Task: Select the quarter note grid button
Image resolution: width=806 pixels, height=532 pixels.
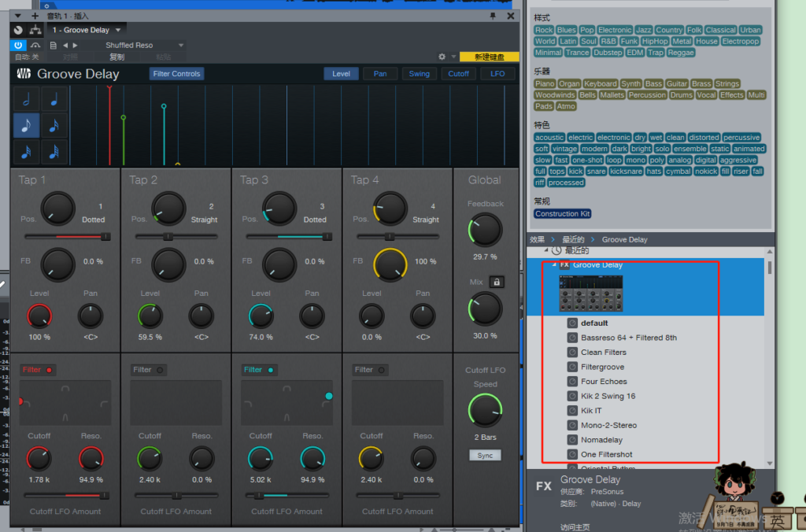Action: (x=54, y=98)
